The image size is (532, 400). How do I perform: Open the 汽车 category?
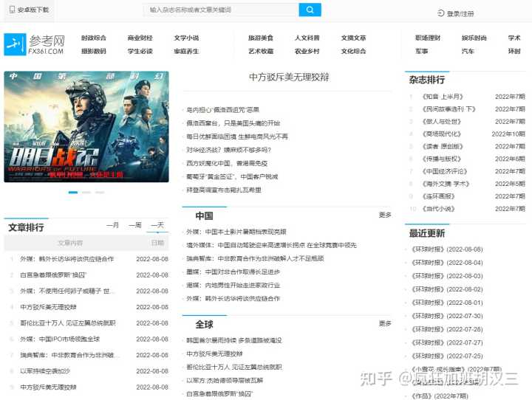point(468,51)
